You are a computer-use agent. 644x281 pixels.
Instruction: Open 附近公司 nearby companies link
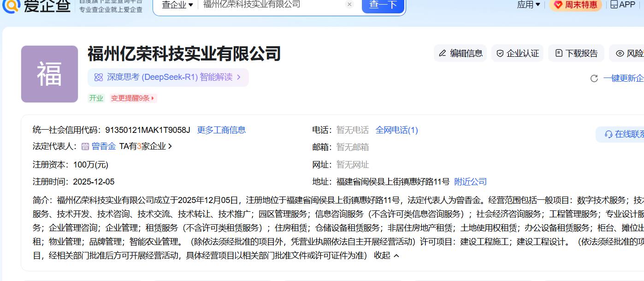click(470, 182)
